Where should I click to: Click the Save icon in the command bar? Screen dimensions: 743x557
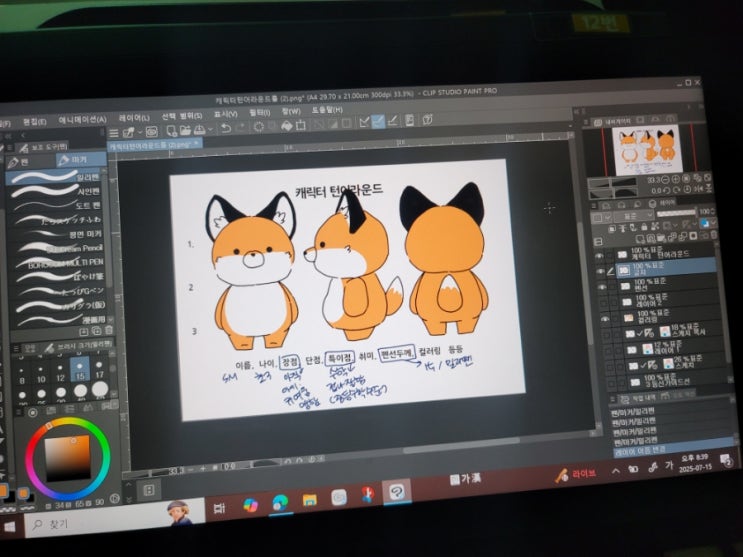click(x=199, y=129)
